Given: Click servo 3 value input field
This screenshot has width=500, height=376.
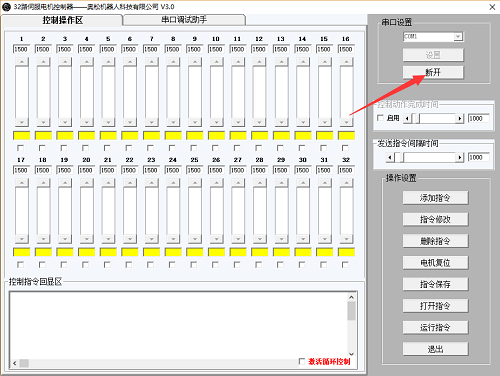Looking at the screenshot, I should coord(65,49).
